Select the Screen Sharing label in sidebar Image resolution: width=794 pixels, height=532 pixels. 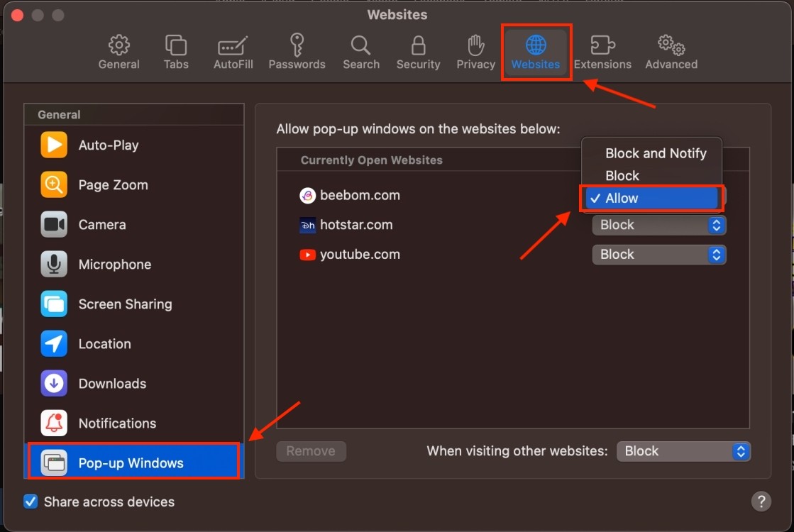coord(125,304)
